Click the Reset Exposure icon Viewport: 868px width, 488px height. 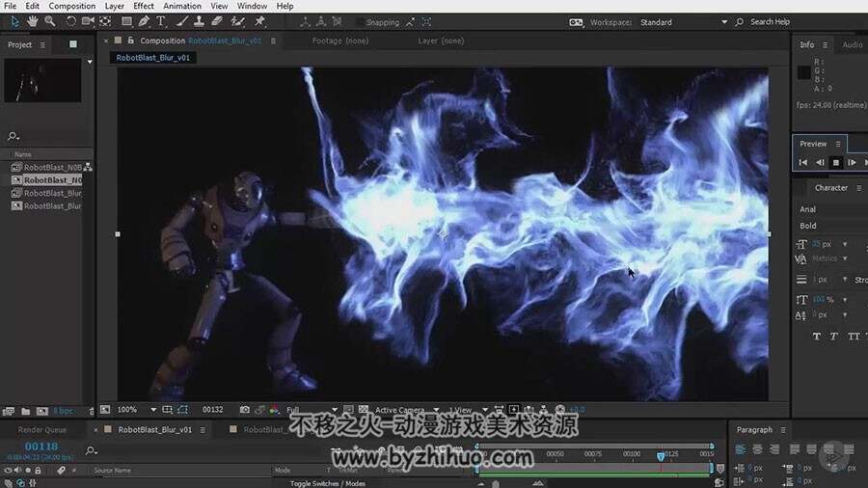point(559,410)
